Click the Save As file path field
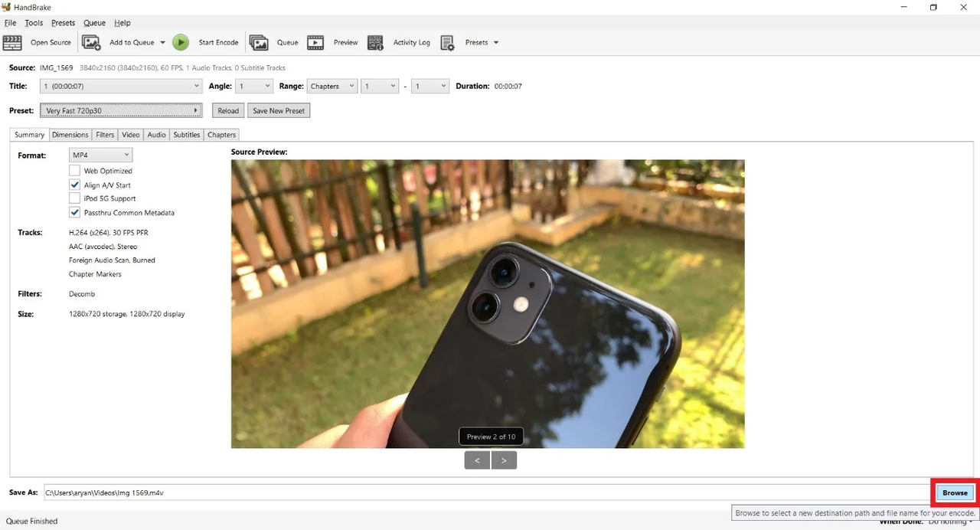Screen dimensions: 980x530 click(485, 492)
